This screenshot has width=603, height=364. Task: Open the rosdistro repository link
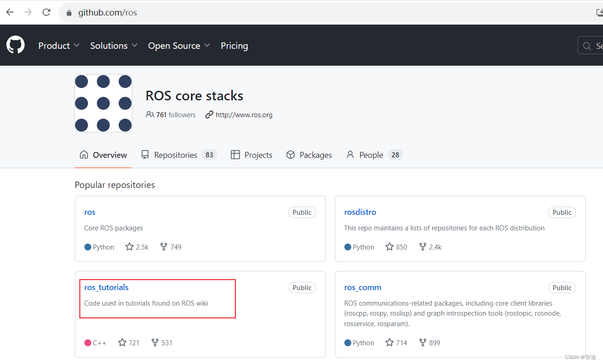(x=360, y=212)
